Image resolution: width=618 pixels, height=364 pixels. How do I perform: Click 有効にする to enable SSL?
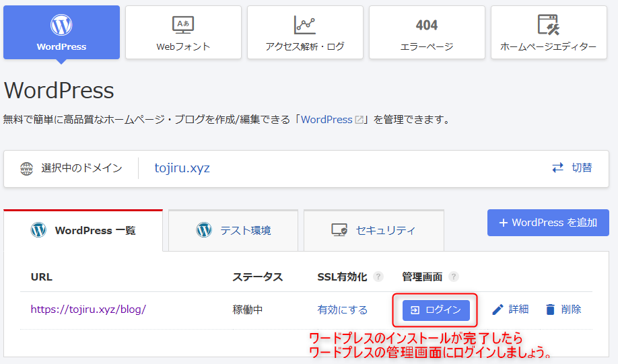pyautogui.click(x=343, y=310)
